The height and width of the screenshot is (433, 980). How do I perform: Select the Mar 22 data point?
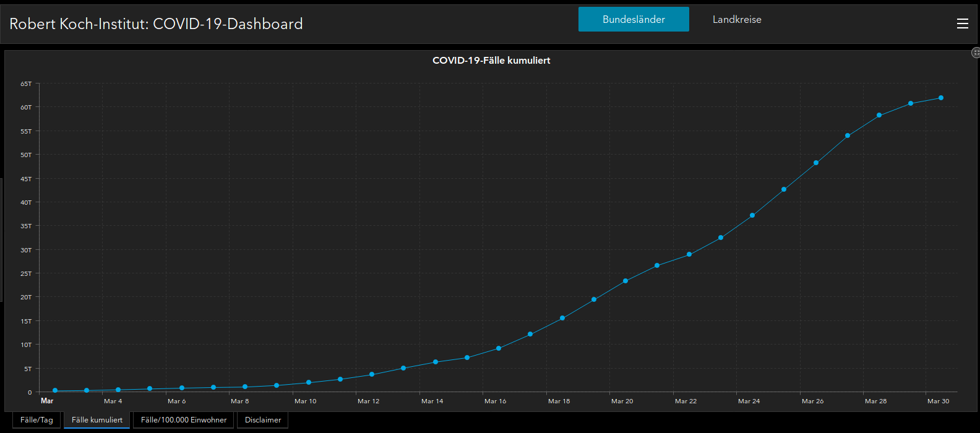[689, 254]
